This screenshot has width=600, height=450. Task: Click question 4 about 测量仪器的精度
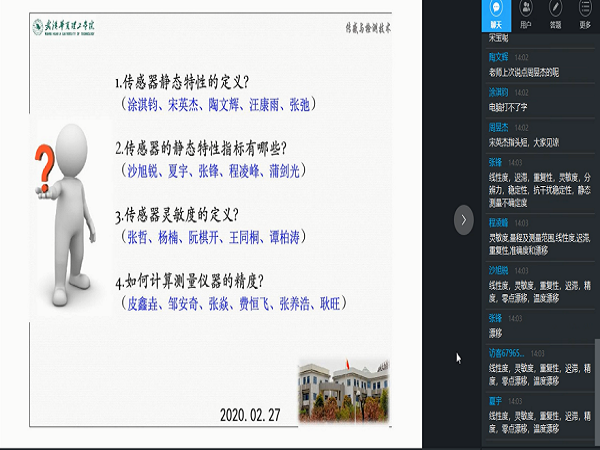pos(212,281)
